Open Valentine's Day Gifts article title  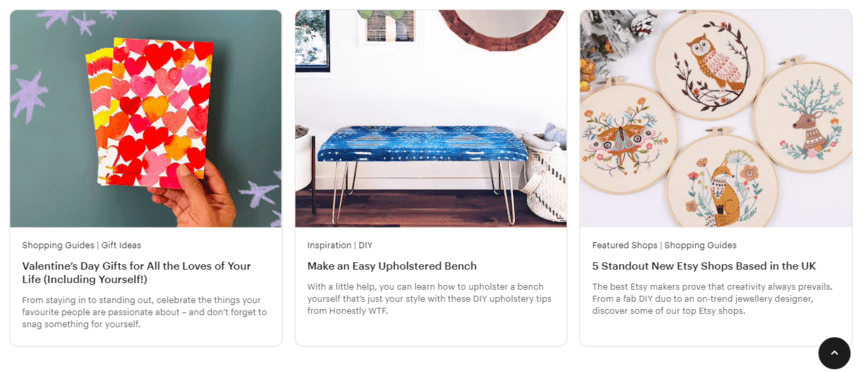pyautogui.click(x=137, y=273)
